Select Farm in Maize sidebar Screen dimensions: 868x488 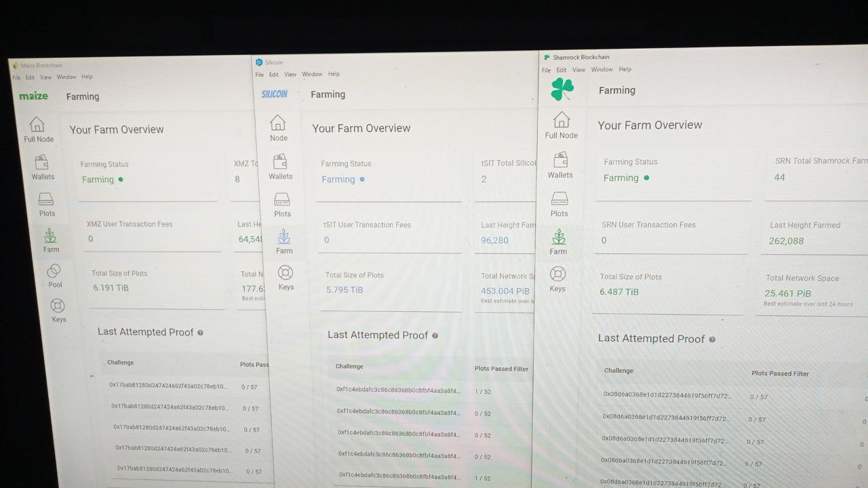point(50,240)
